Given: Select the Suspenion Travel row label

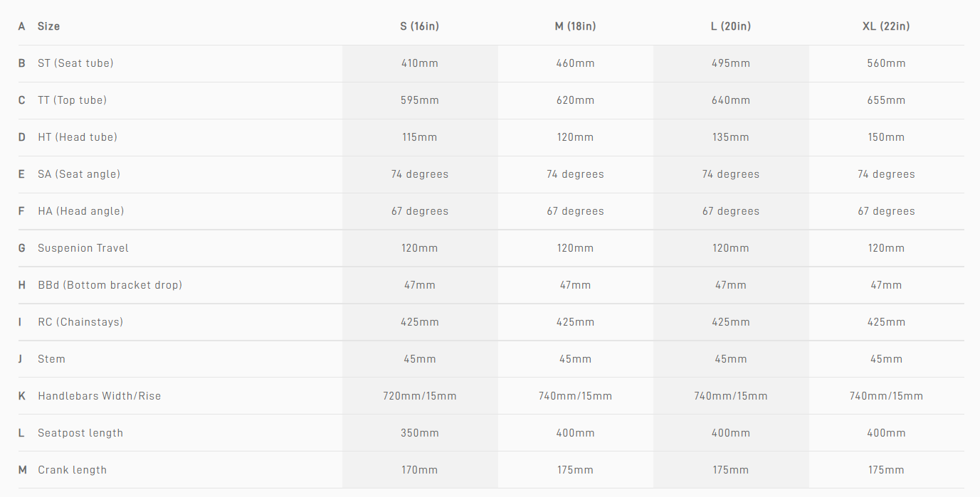Looking at the screenshot, I should [83, 248].
